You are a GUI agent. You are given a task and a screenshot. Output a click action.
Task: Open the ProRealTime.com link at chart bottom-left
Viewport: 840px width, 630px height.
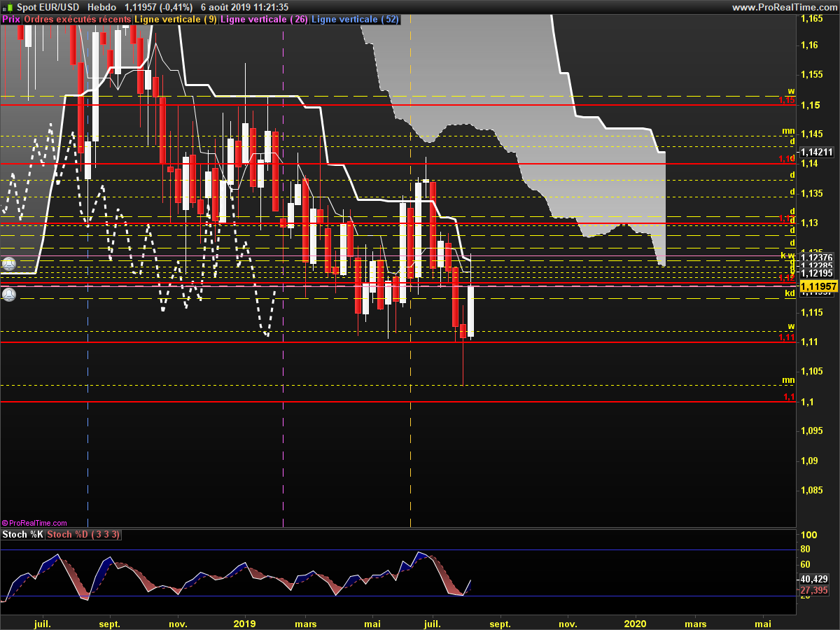[x=34, y=523]
